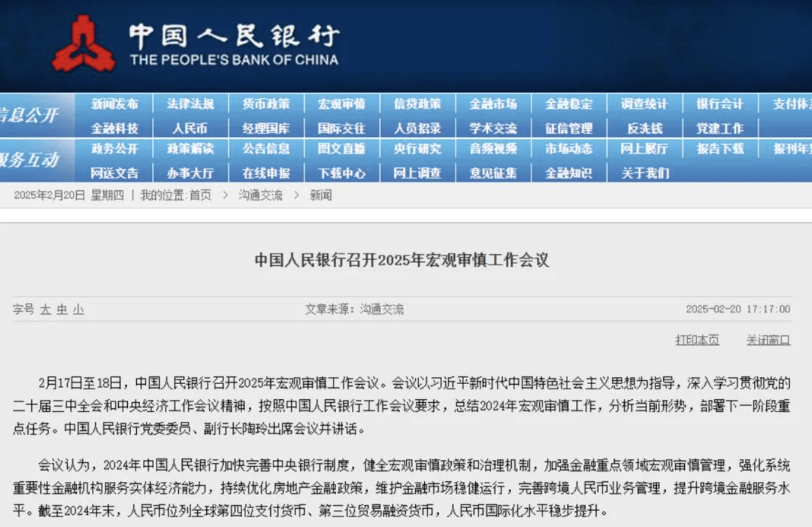Go to 在线申报
This screenshot has width=812, height=527.
tap(266, 173)
